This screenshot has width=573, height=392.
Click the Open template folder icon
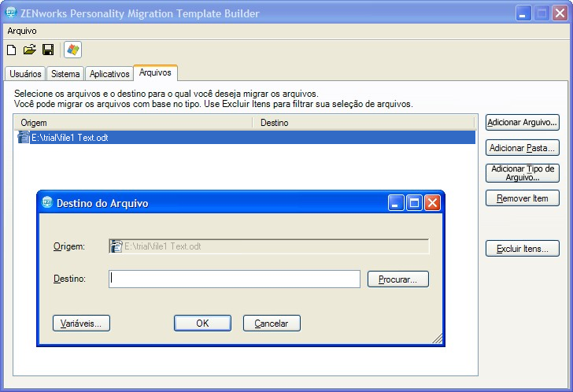pos(30,50)
